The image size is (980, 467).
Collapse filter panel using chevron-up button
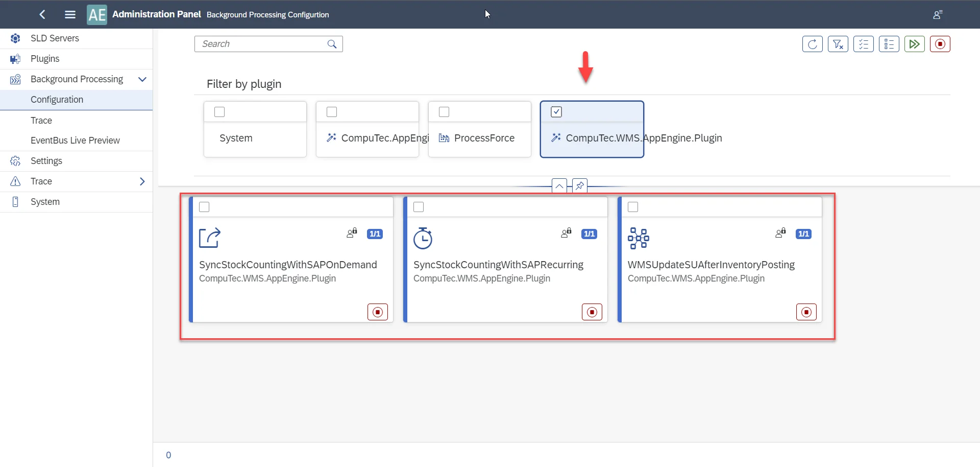click(559, 185)
